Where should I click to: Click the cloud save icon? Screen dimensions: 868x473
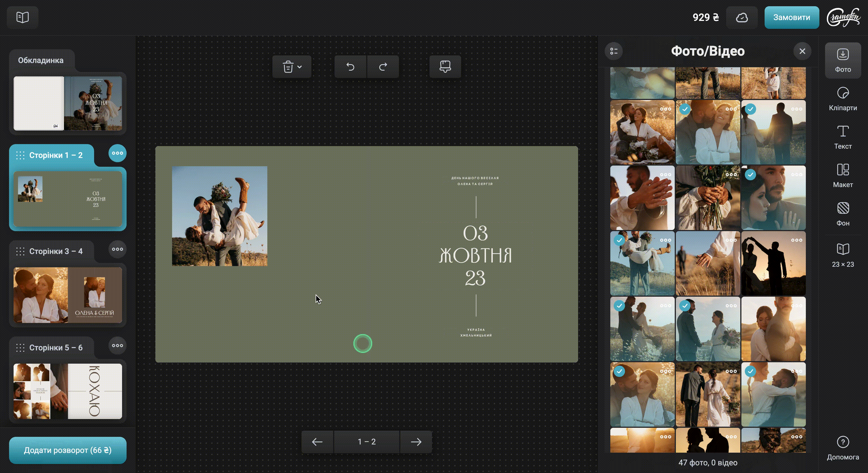(x=742, y=18)
